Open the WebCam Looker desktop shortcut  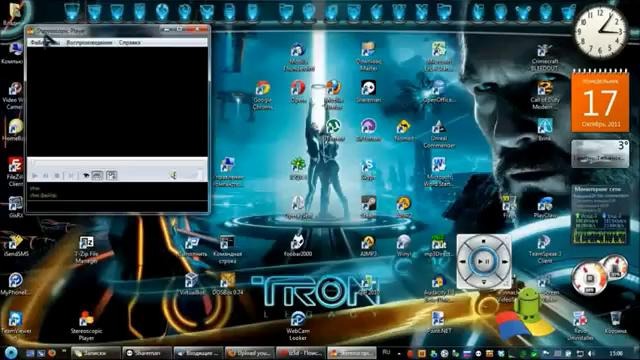[298, 327]
